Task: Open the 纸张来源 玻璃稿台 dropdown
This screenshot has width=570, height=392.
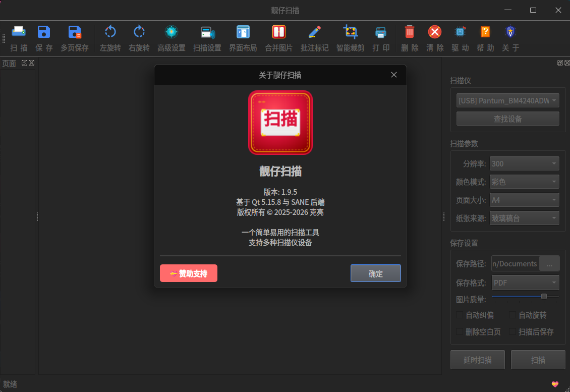Action: pos(524,218)
